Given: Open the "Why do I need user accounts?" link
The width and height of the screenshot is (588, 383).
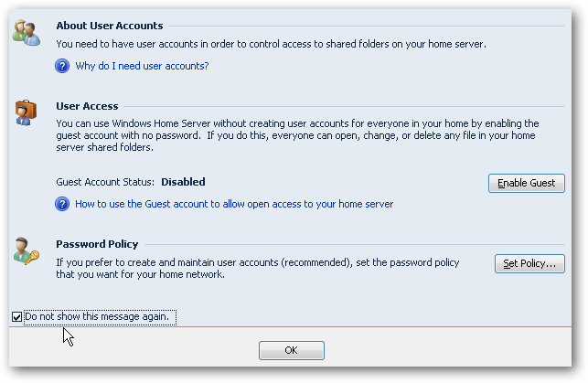Looking at the screenshot, I should pos(142,66).
